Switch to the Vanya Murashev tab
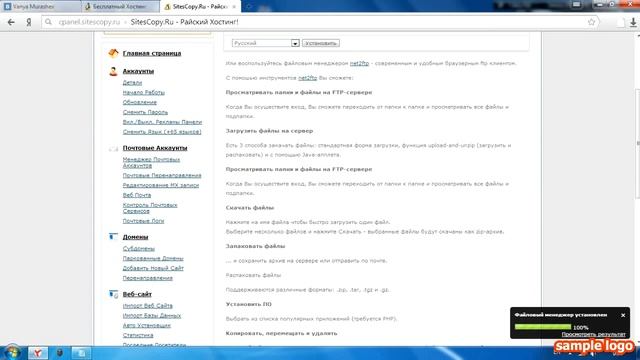 (x=40, y=7)
